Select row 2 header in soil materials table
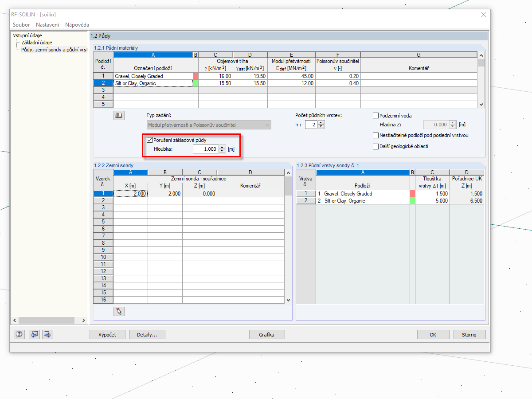The width and height of the screenshot is (532, 399). click(x=103, y=83)
